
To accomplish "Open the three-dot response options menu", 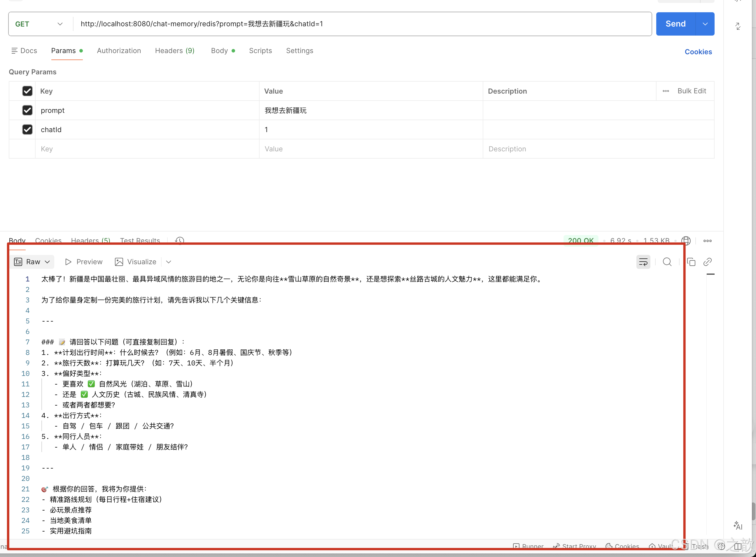I will tap(708, 241).
